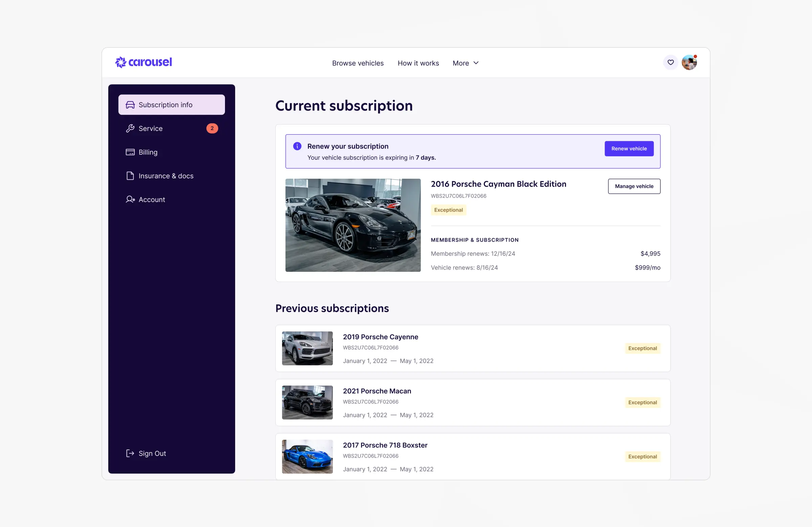Expand the More dropdown menu

[461, 63]
